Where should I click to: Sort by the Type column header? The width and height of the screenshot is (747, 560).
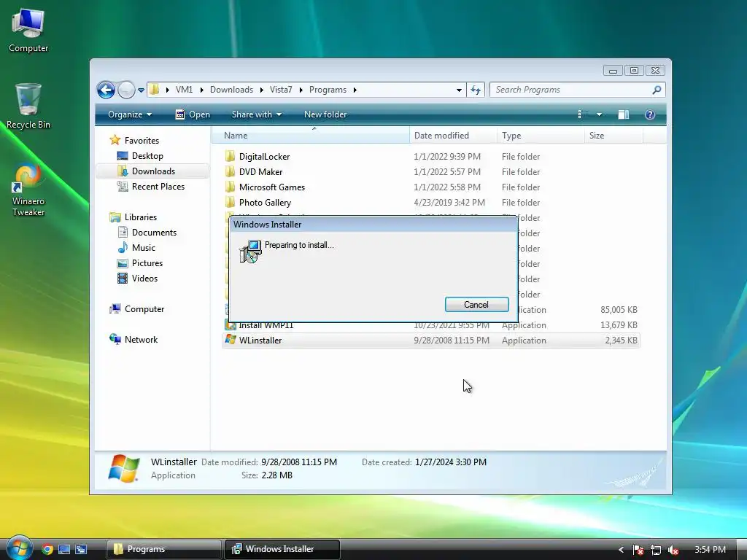541,136
